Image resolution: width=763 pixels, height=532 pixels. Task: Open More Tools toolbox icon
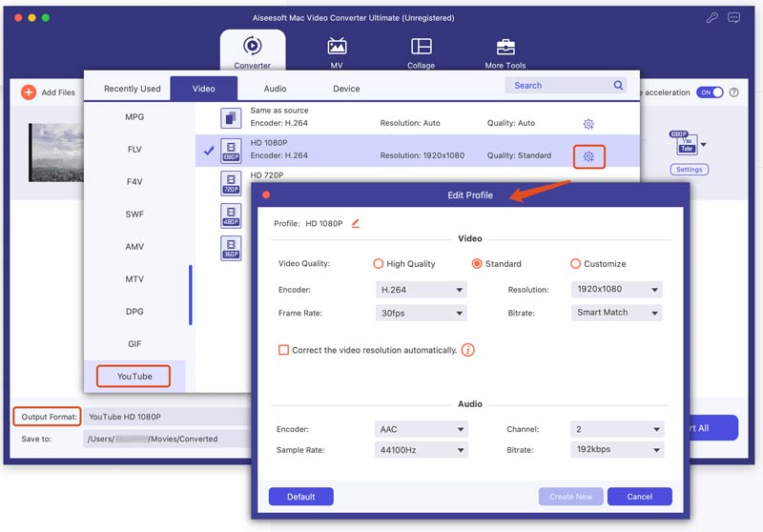[506, 47]
